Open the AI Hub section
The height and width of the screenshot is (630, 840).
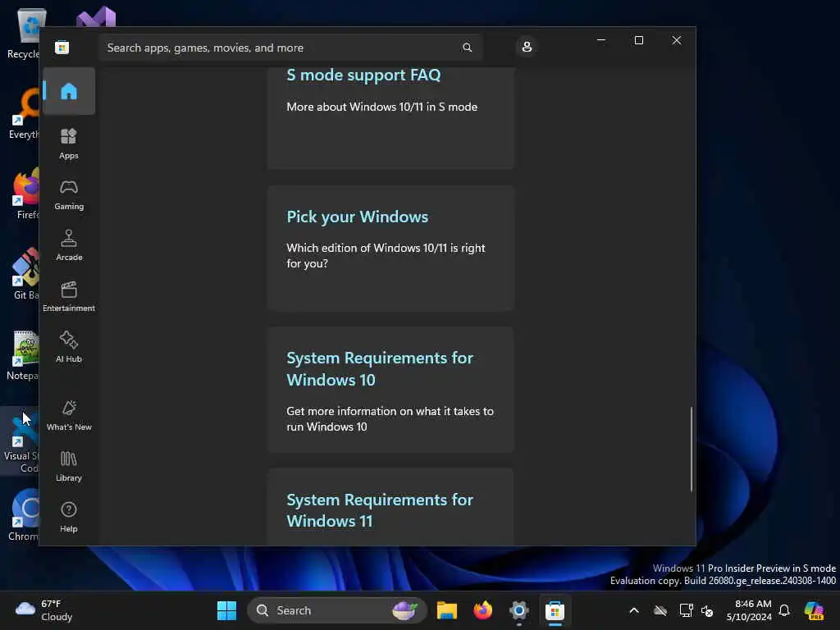[x=69, y=347]
